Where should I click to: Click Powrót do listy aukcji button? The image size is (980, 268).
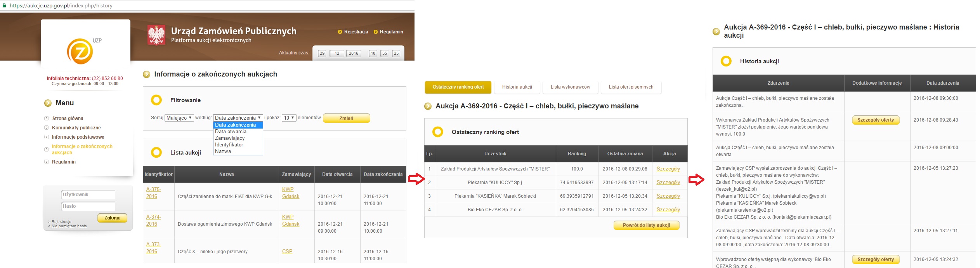pyautogui.click(x=646, y=225)
